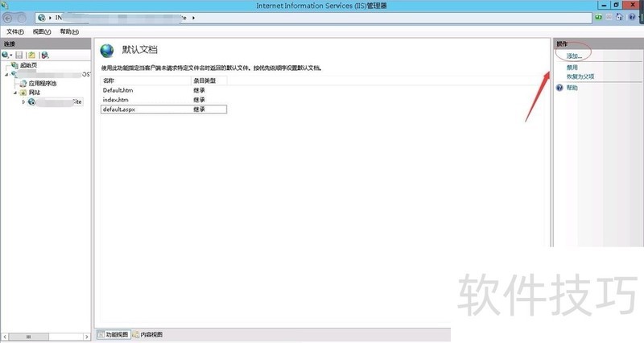
Task: Click the globe icon in address bar
Action: tap(42, 18)
